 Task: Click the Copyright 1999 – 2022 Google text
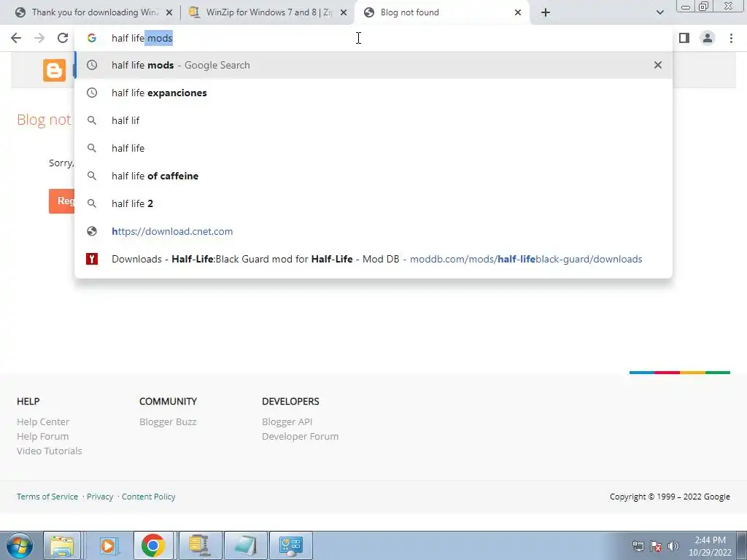(670, 497)
